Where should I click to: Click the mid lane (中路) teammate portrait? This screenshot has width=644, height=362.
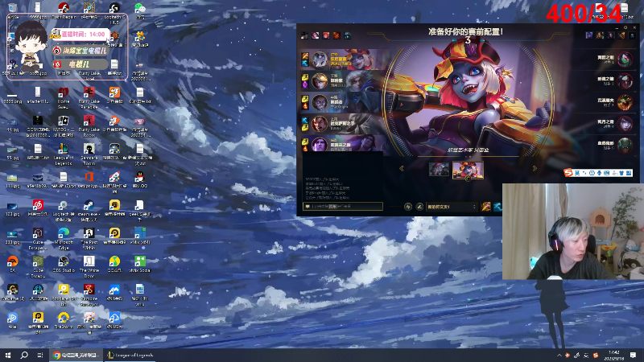[319, 102]
